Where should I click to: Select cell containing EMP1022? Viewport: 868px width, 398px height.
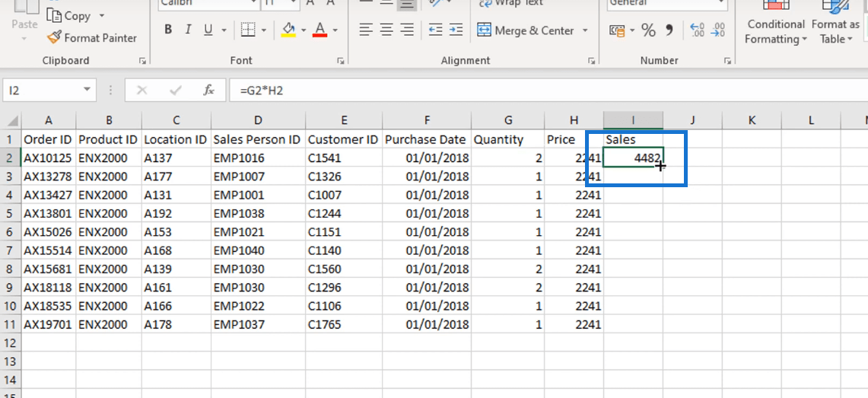point(258,306)
